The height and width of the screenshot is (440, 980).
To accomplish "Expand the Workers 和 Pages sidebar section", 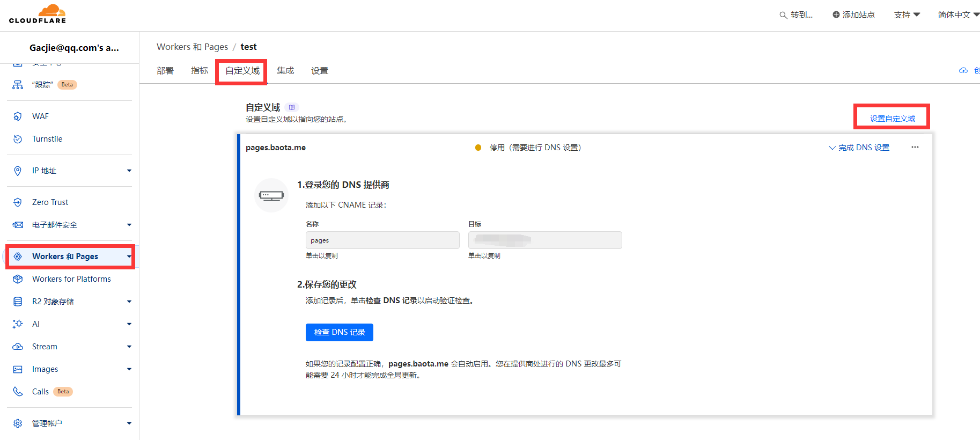I will click(x=129, y=256).
